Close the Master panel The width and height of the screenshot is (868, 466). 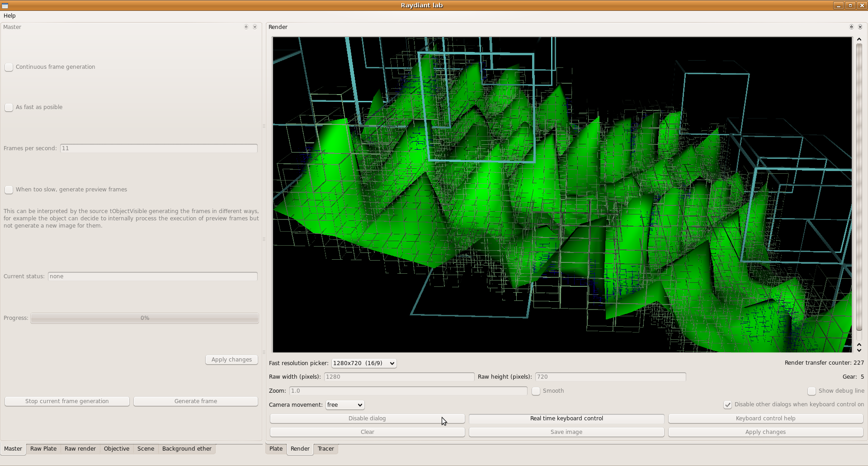click(x=255, y=27)
